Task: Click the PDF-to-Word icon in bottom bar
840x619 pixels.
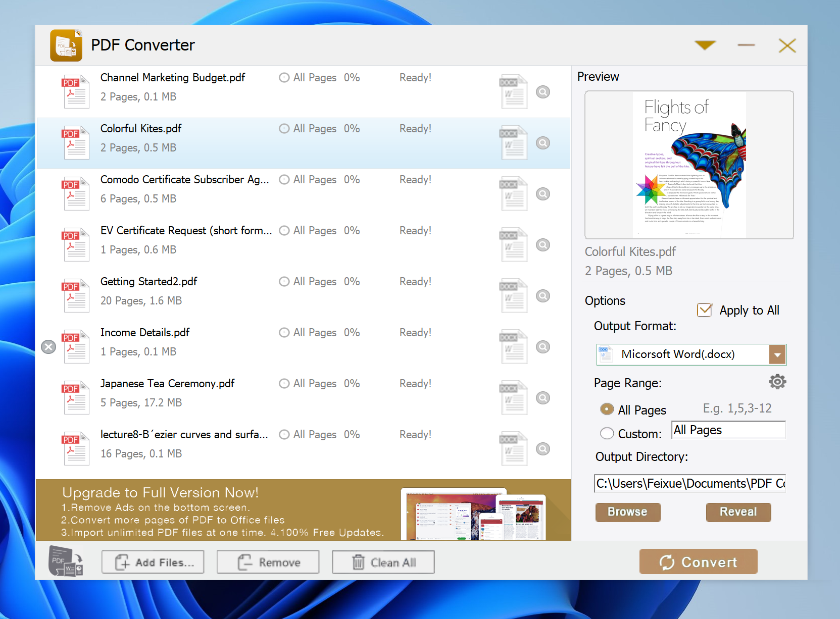Action: tap(66, 561)
